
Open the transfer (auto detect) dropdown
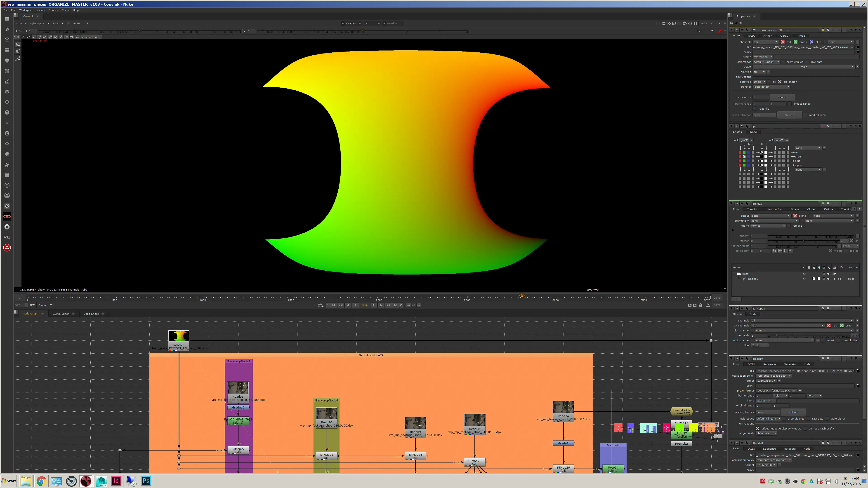point(771,87)
